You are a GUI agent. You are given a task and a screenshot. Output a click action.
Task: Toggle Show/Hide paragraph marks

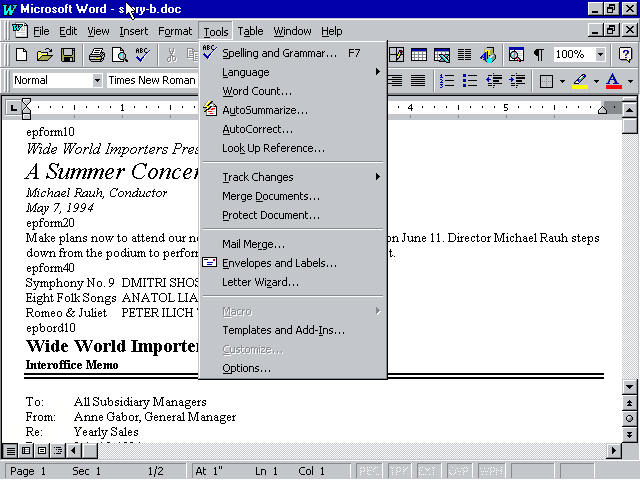point(539,54)
